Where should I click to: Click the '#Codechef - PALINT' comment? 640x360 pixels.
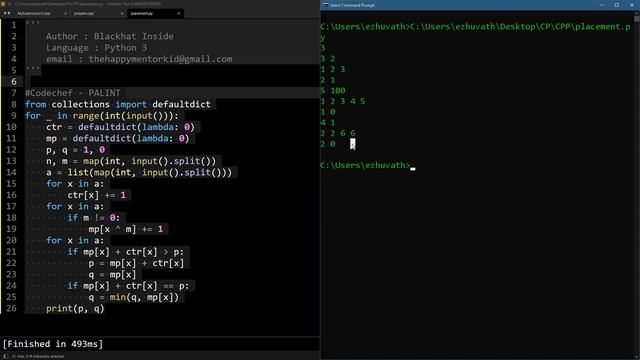click(73, 93)
